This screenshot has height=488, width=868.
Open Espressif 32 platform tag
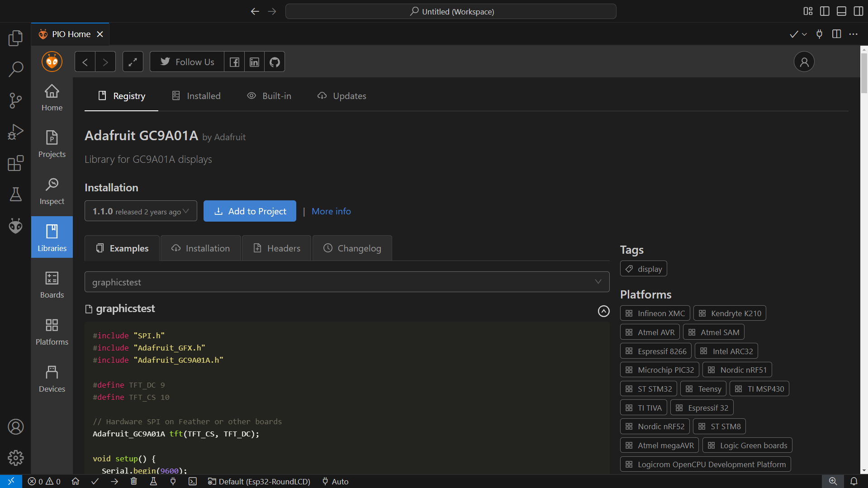702,408
